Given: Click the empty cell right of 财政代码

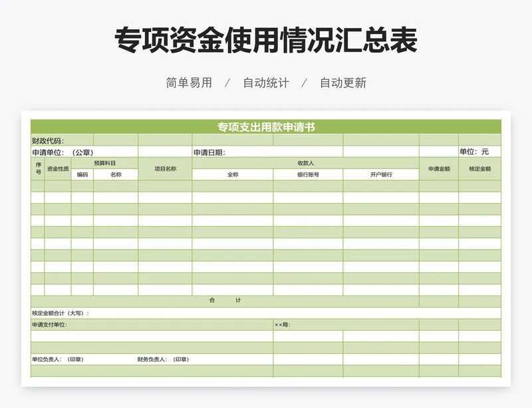Looking at the screenshot, I should tap(116, 140).
